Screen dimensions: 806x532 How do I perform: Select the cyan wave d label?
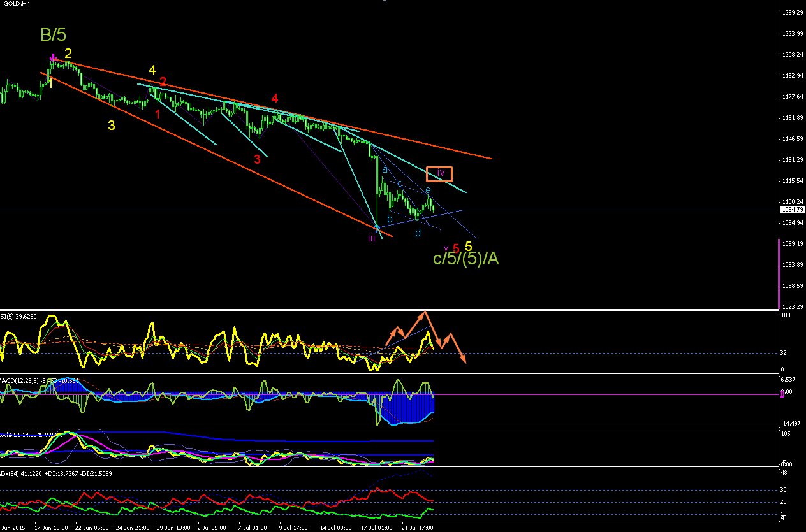(418, 233)
